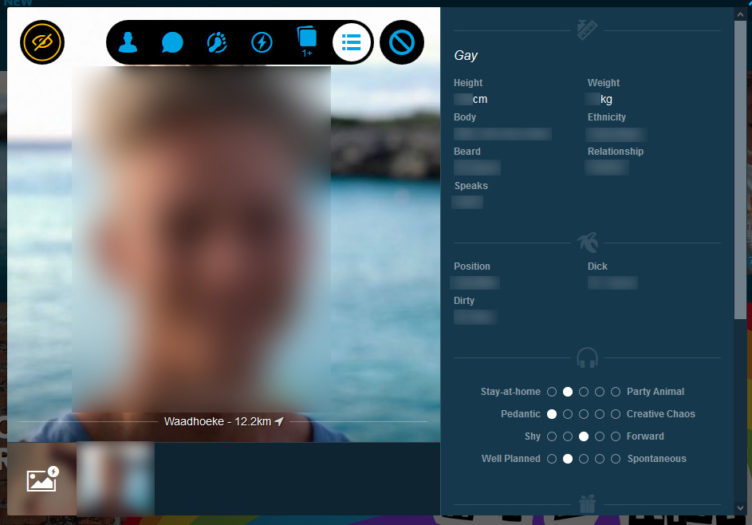The image size is (752, 525).
Task: Click the location arrow next to 12.2km
Action: (x=279, y=421)
